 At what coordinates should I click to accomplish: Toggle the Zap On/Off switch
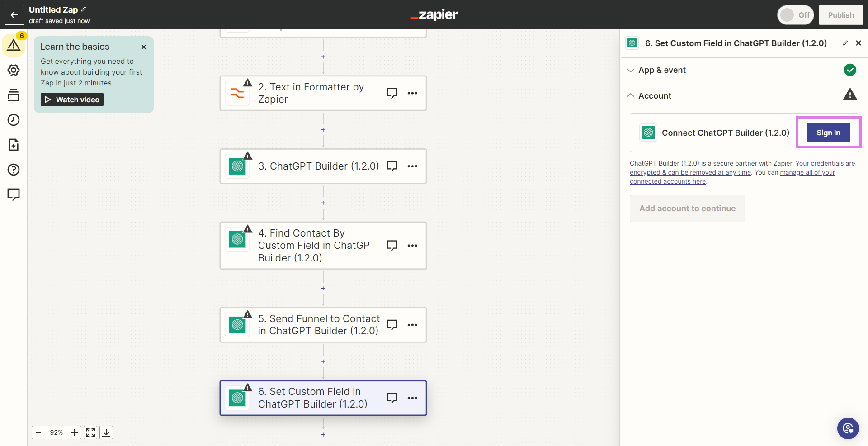[x=795, y=15]
